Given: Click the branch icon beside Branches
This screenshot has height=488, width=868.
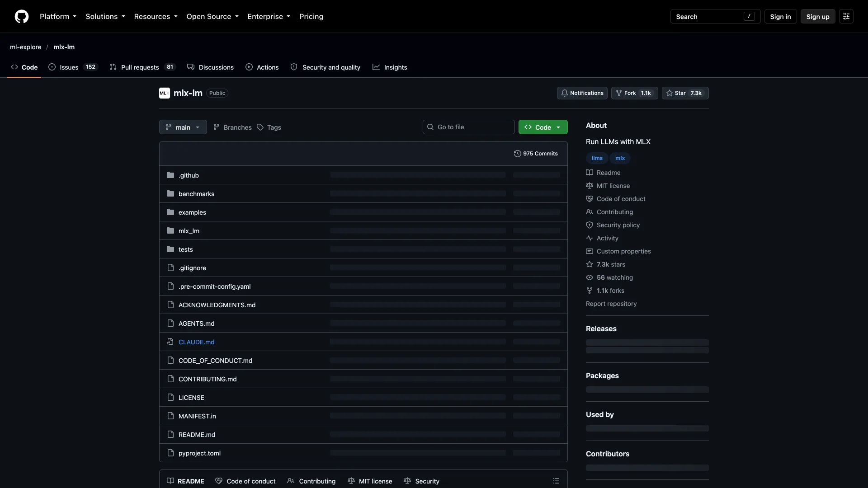Looking at the screenshot, I should tap(217, 127).
